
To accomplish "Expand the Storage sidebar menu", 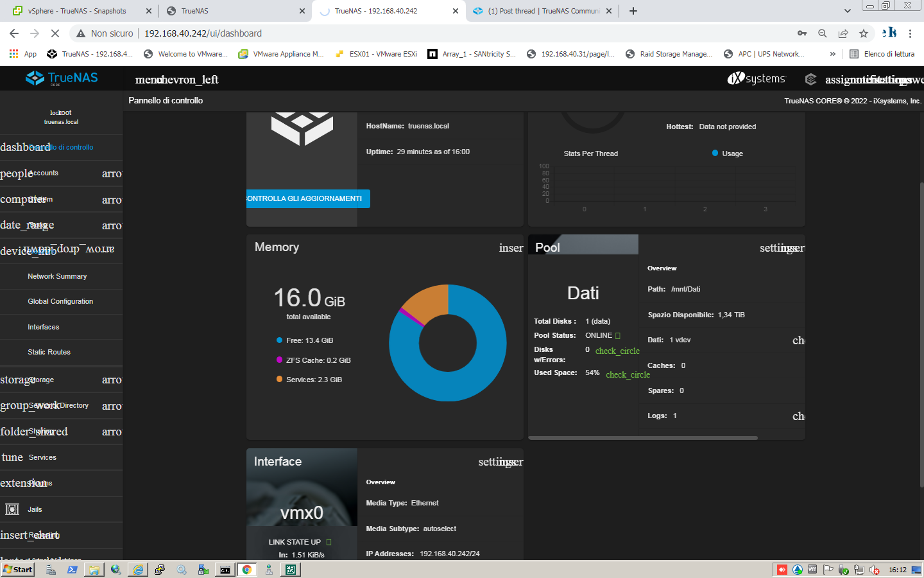I will click(x=112, y=380).
